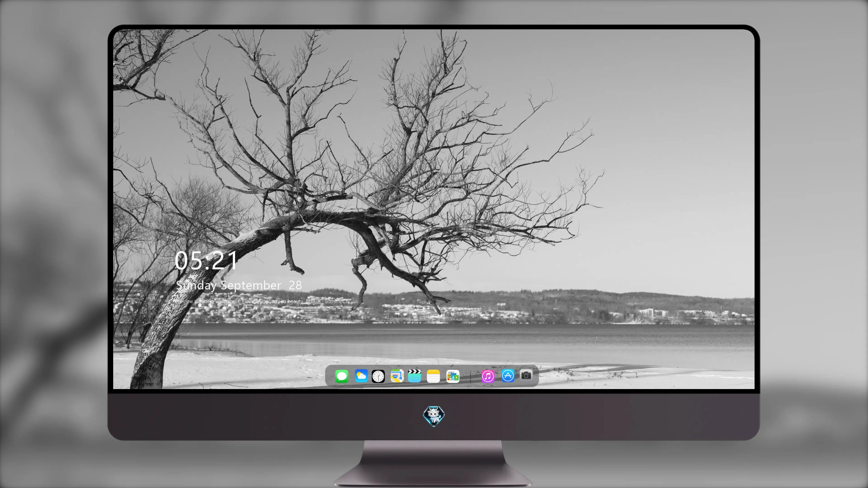Launch the iTunes Store music icon
Image resolution: width=868 pixels, height=488 pixels.
(488, 376)
